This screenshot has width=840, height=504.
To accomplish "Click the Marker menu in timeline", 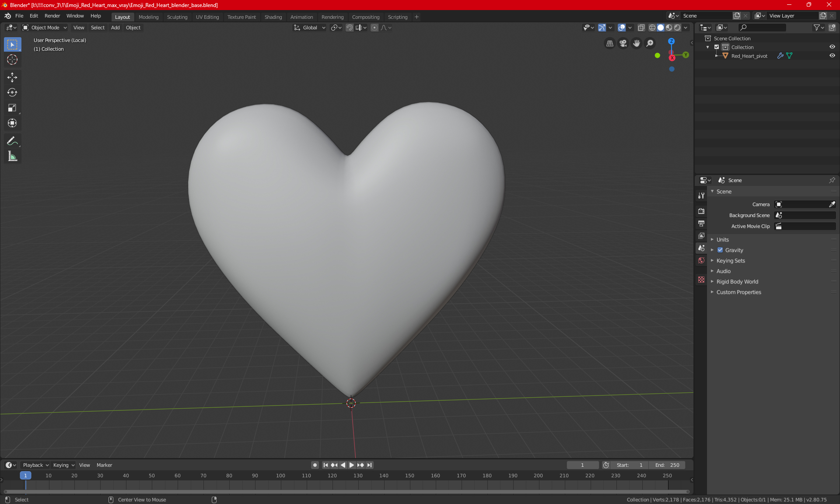I will 104,465.
